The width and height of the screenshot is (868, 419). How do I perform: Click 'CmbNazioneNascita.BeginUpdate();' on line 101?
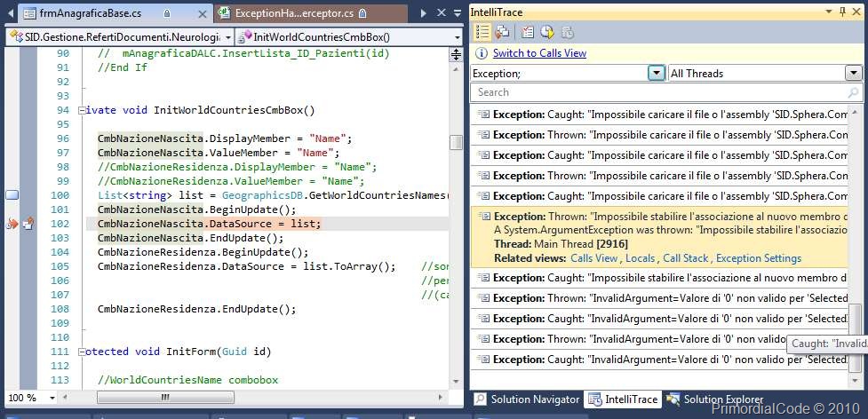tap(197, 209)
